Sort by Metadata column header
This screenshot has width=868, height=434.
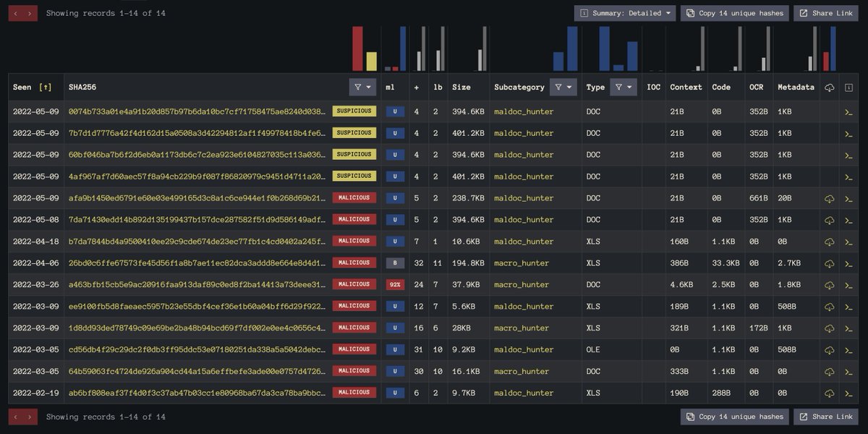[796, 88]
